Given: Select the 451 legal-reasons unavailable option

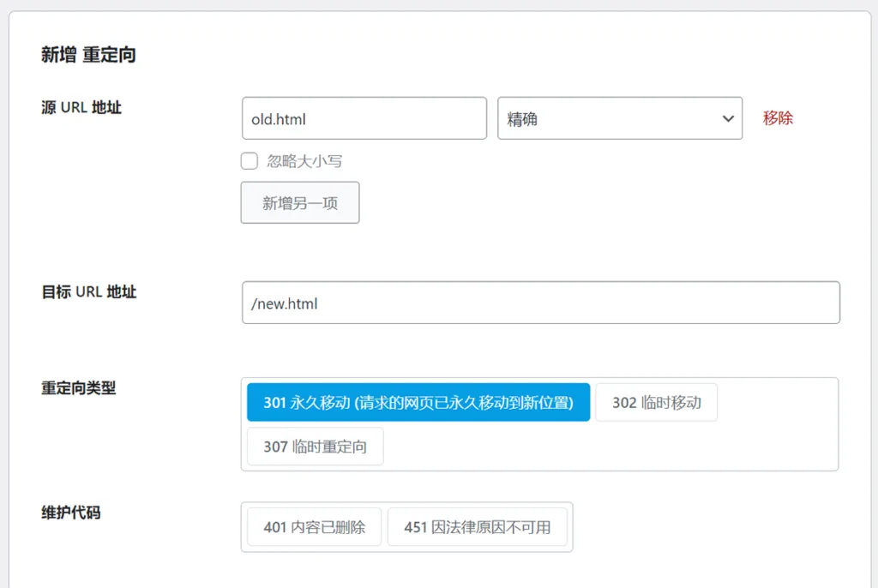Looking at the screenshot, I should click(478, 526).
